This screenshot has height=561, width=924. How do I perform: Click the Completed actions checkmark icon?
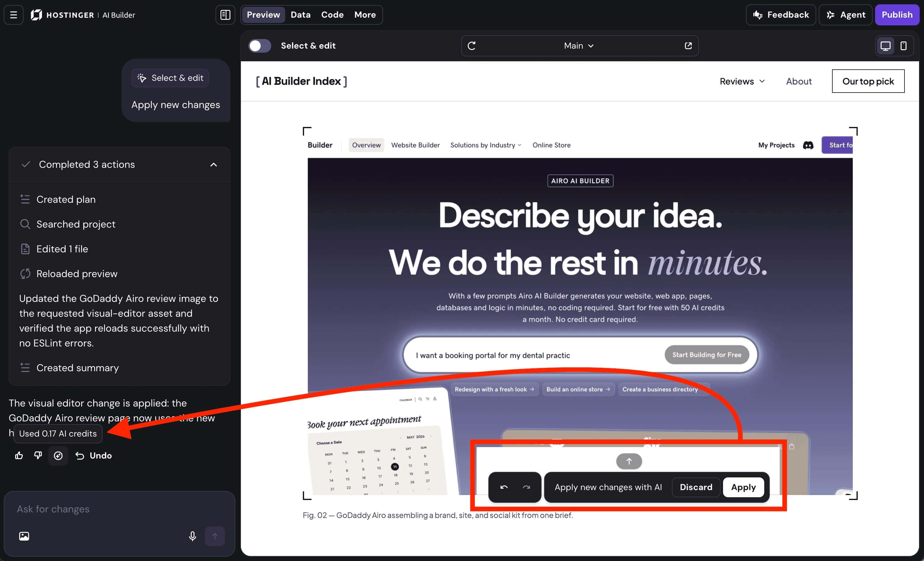[x=25, y=164]
